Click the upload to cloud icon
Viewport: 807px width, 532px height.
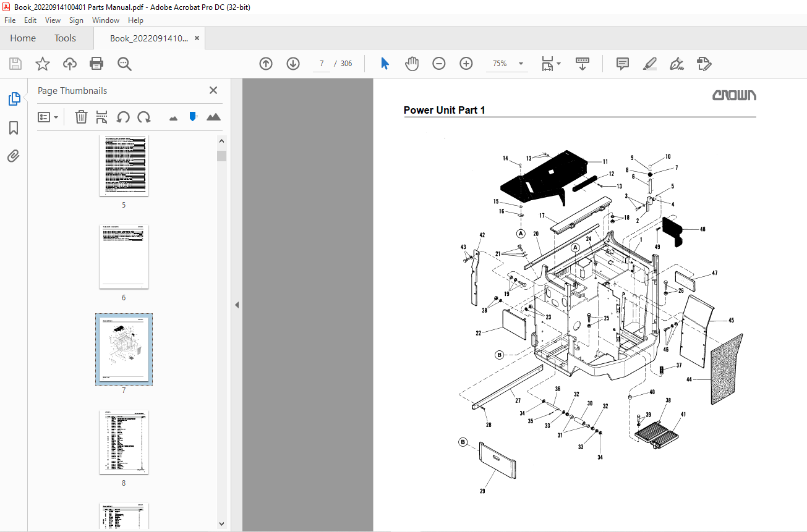[70, 64]
